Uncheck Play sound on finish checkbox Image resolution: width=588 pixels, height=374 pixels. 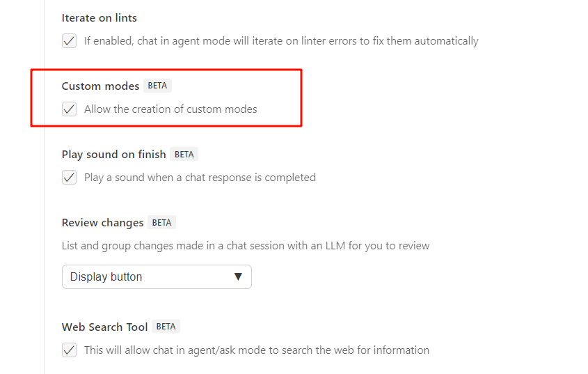(x=70, y=178)
